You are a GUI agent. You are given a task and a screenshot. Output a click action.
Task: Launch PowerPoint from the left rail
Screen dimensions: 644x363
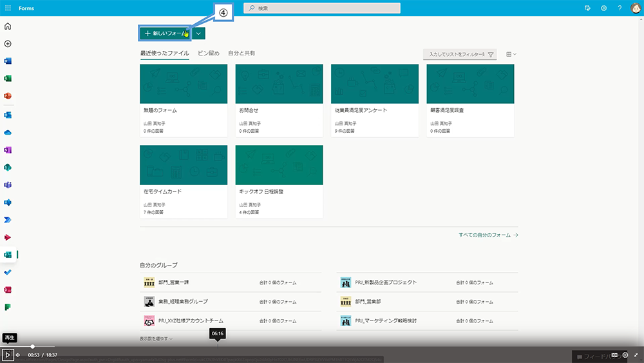(8, 96)
